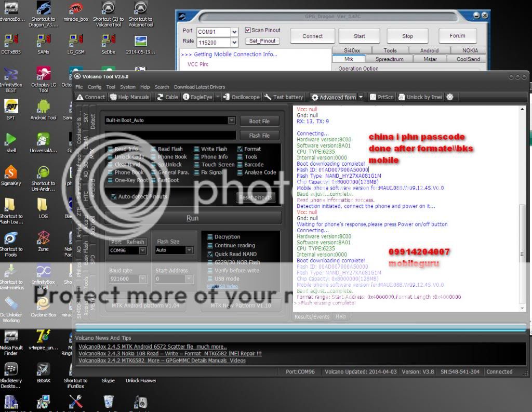
Task: Open Unlock by Imei tool
Action: 420,97
